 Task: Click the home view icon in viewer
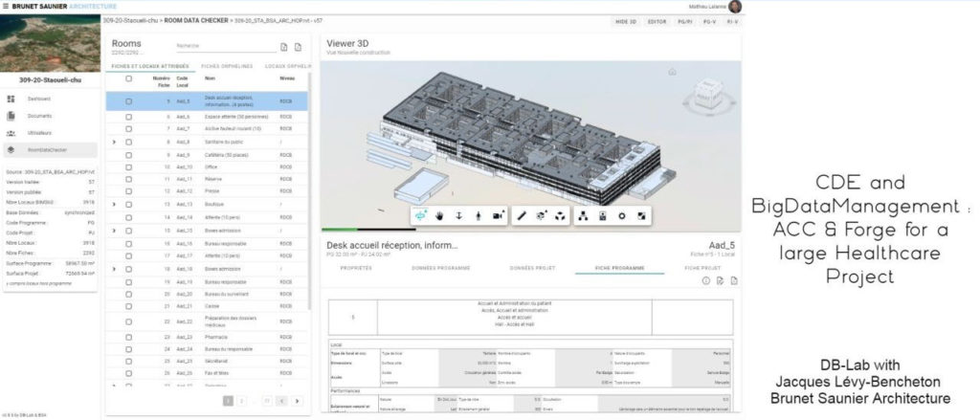coord(673,72)
